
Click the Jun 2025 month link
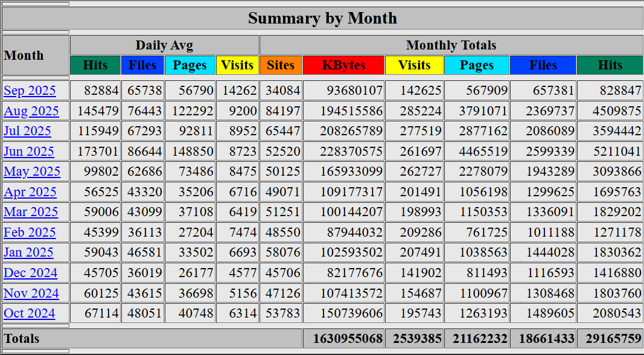[29, 151]
